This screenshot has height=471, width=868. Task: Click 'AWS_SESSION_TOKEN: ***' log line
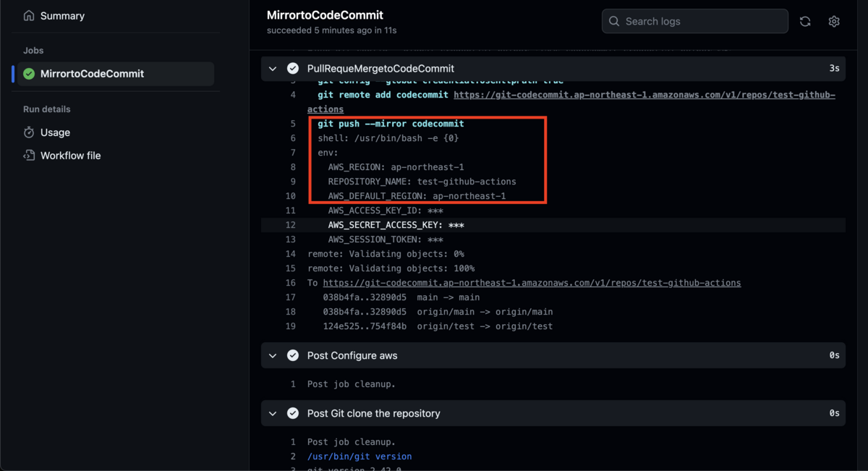pos(386,239)
